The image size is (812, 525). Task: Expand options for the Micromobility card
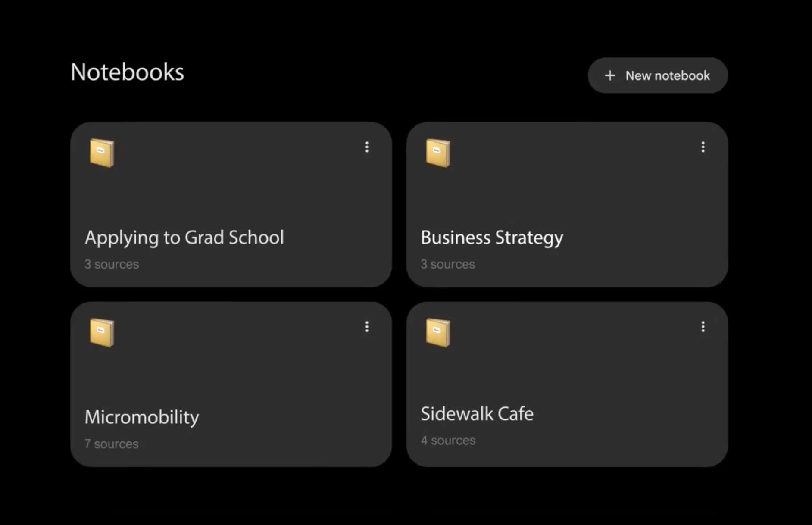(367, 327)
